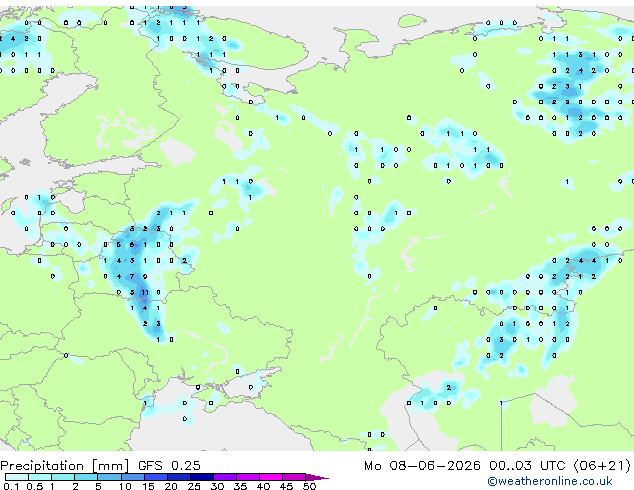Click the '00..03 UTC' time label
Viewport: 634px width, 490px height.
527,466
